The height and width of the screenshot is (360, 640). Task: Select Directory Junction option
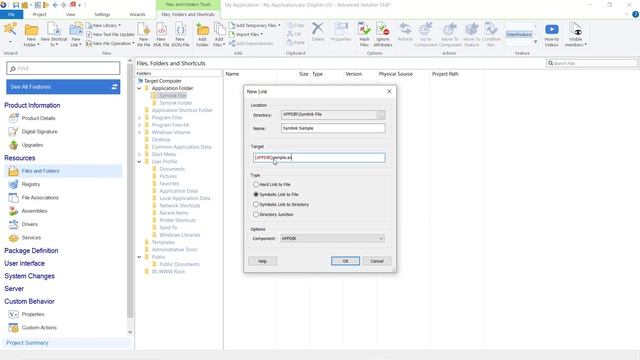pyautogui.click(x=256, y=214)
